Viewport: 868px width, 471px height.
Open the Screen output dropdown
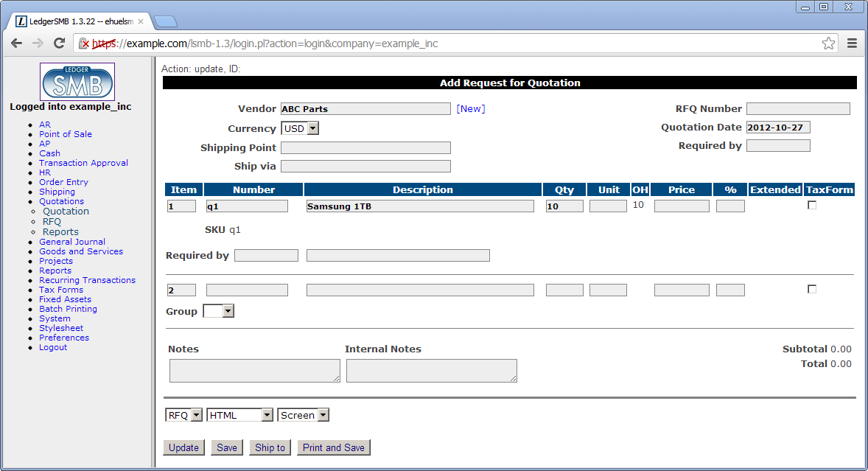point(304,415)
